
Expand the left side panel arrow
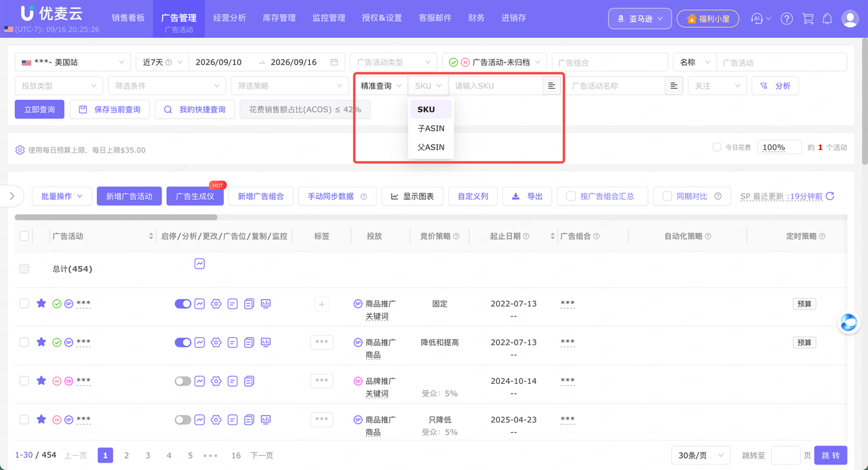click(12, 196)
